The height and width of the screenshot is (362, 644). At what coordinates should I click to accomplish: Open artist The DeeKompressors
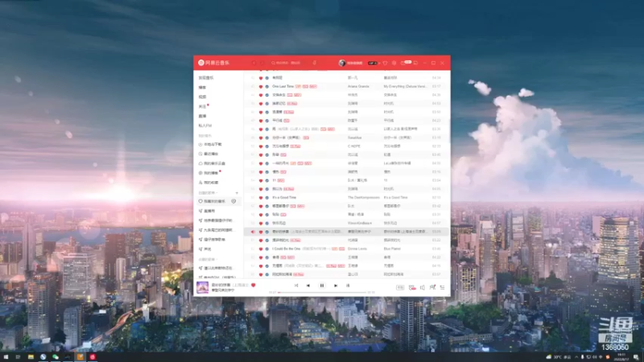tap(364, 197)
